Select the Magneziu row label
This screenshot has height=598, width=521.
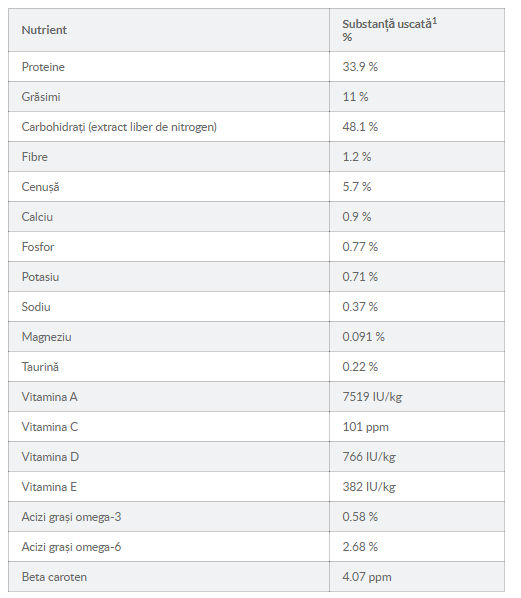click(47, 337)
